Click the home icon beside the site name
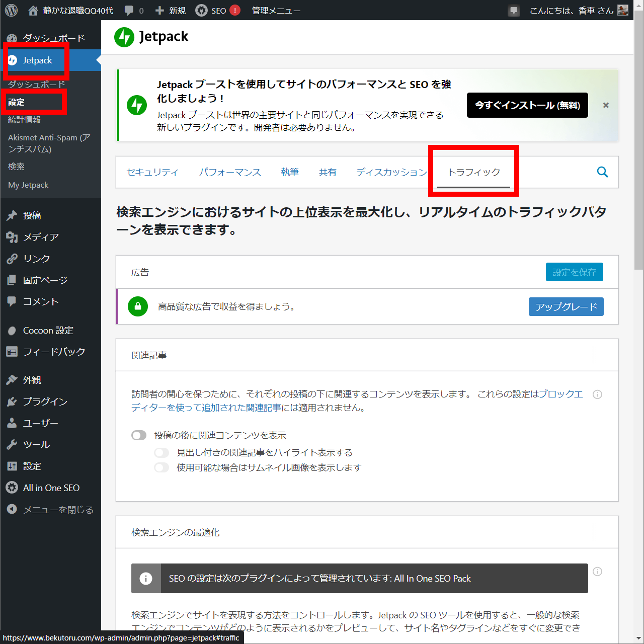Image resolution: width=644 pixels, height=644 pixels. [33, 10]
